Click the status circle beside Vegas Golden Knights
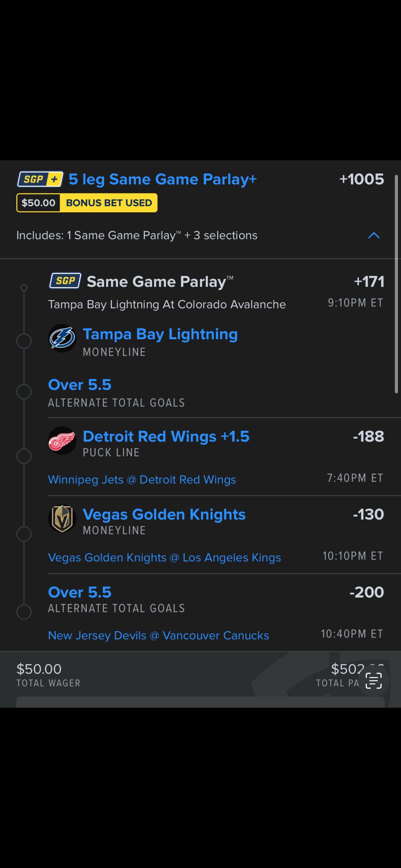Image resolution: width=401 pixels, height=868 pixels. [x=24, y=534]
